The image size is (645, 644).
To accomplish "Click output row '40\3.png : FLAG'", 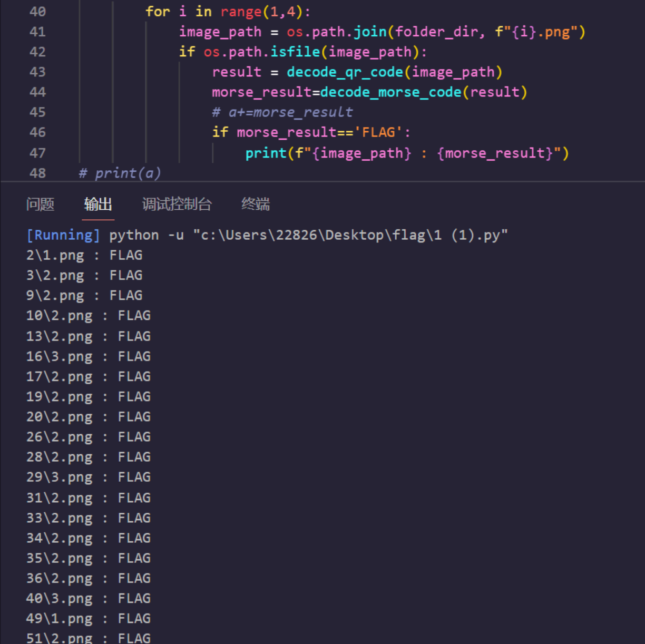I will [89, 598].
